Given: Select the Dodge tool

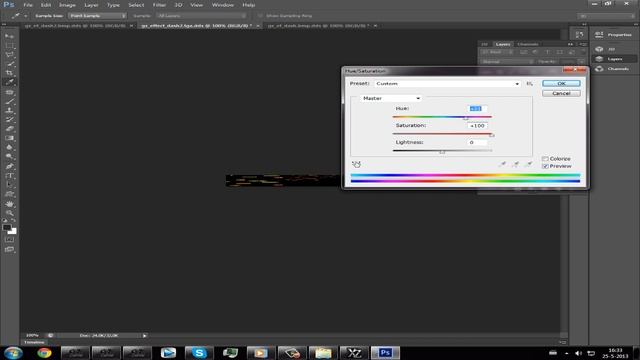Looking at the screenshot, I should click(9, 156).
